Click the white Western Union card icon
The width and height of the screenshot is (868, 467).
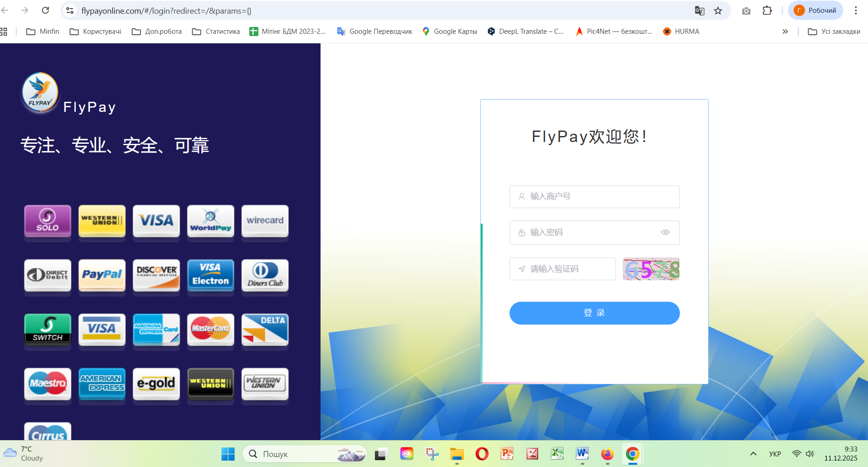click(x=265, y=384)
